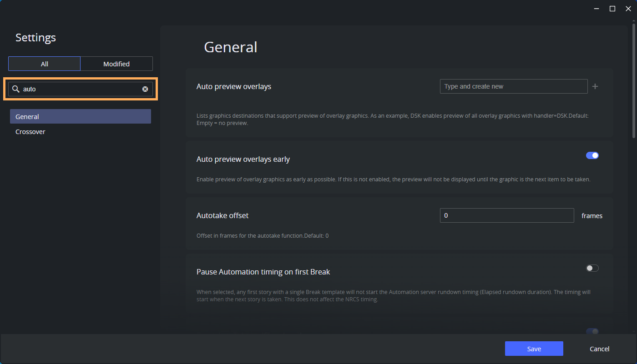Click the vertical scrollbar of settings list
This screenshot has width=637, height=364.
coord(633,82)
